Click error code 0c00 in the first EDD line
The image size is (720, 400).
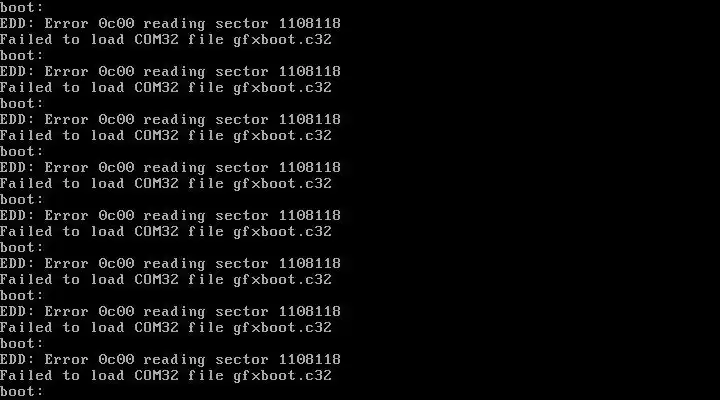pos(116,23)
